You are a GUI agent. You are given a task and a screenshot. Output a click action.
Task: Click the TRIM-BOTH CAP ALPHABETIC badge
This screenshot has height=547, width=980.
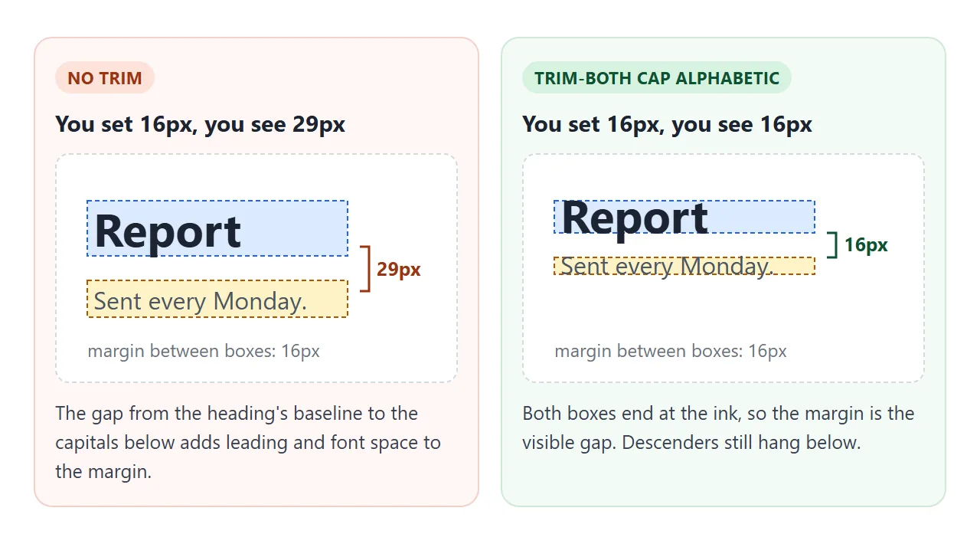tap(657, 78)
